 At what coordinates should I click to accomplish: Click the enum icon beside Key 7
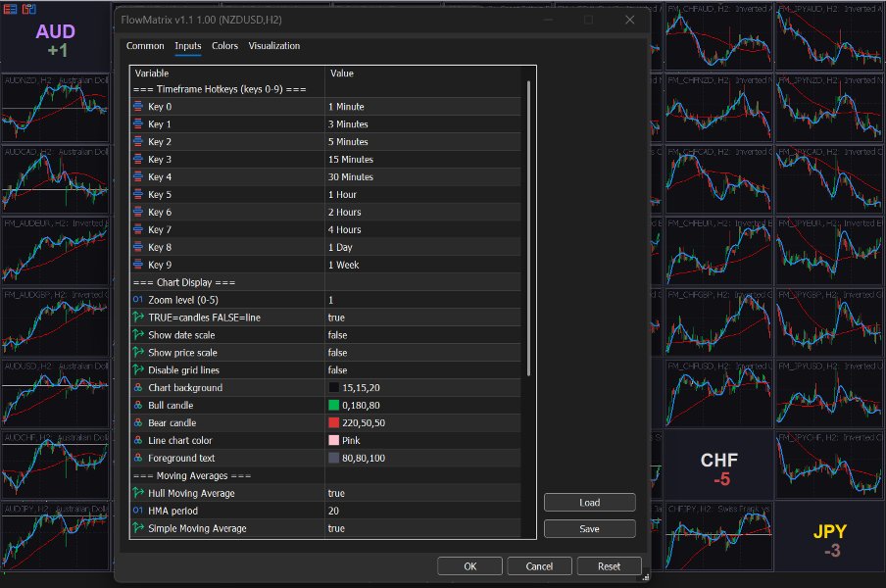[x=138, y=229]
